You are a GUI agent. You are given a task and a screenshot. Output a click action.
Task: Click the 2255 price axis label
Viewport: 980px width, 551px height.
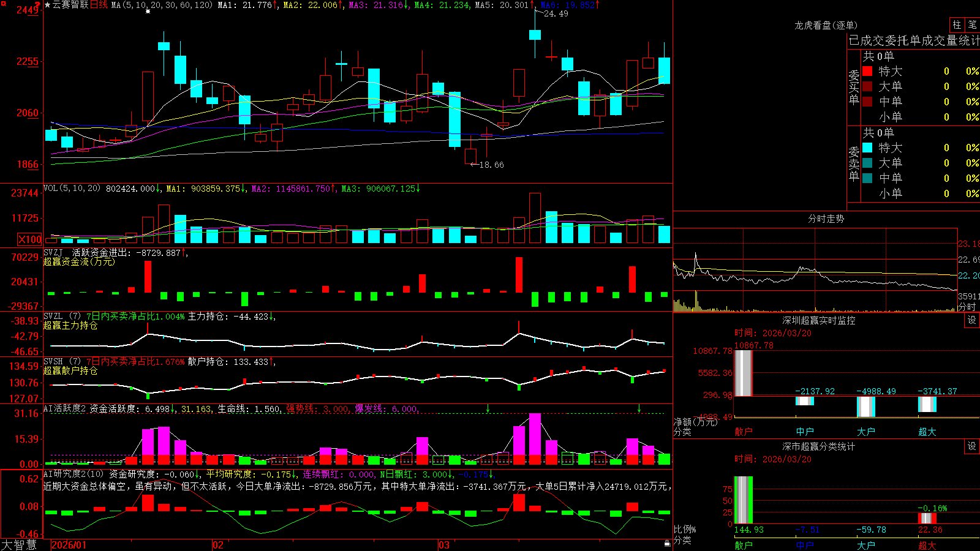pyautogui.click(x=27, y=61)
